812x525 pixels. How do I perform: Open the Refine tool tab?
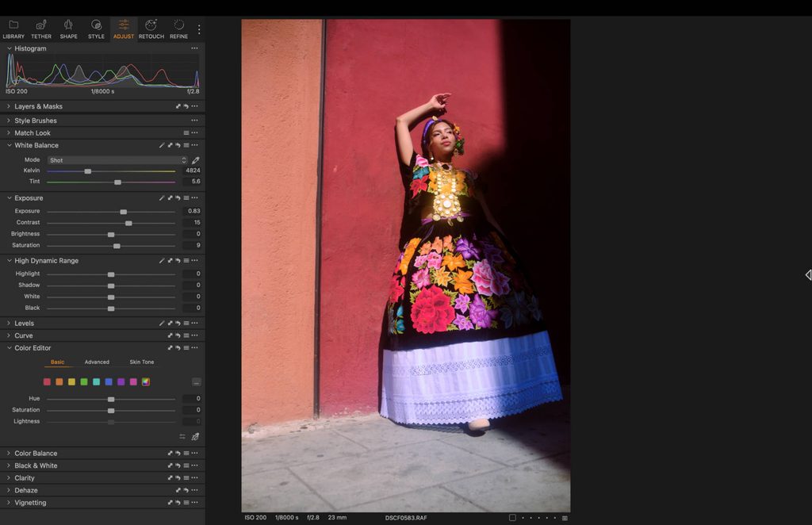178,29
